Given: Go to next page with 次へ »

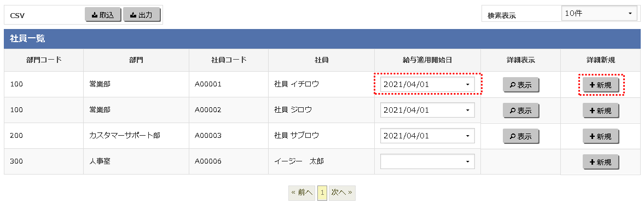Looking at the screenshot, I should 342,192.
